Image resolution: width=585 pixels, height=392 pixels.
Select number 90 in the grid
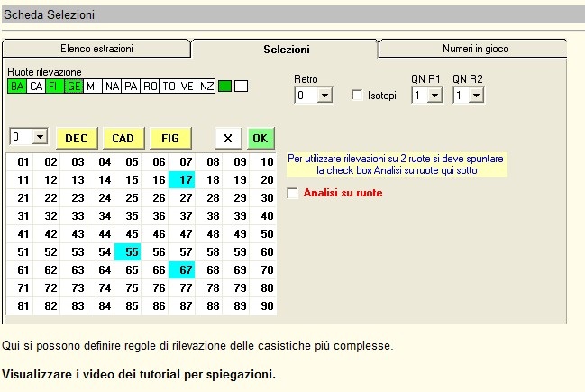(266, 306)
